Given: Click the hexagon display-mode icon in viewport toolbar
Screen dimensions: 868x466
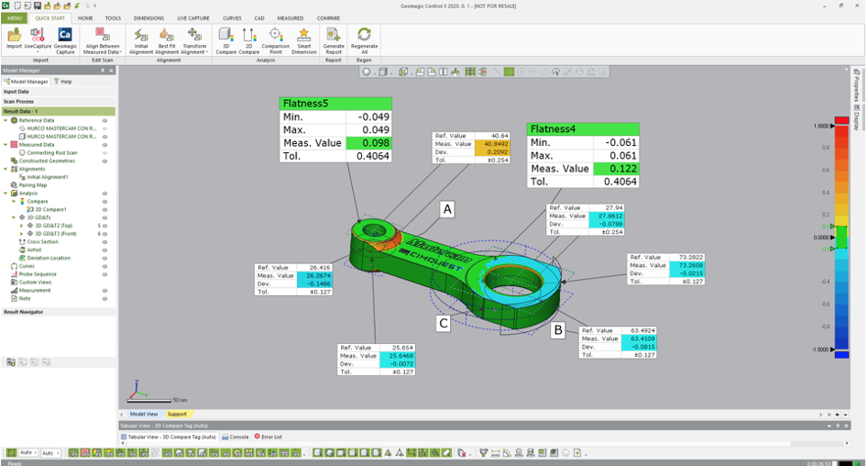Looking at the screenshot, I should (x=367, y=72).
